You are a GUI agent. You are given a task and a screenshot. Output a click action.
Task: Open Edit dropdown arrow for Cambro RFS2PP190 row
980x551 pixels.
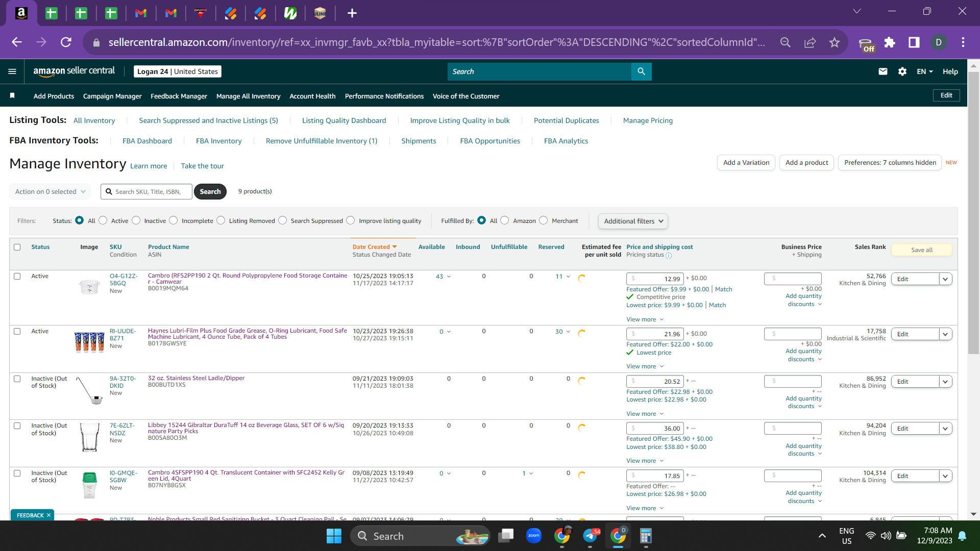click(945, 279)
